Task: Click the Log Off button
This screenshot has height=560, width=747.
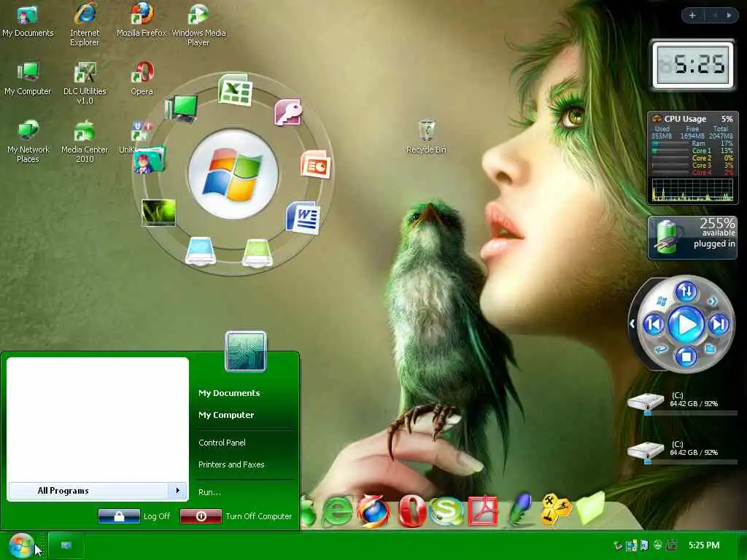Action: coord(135,516)
